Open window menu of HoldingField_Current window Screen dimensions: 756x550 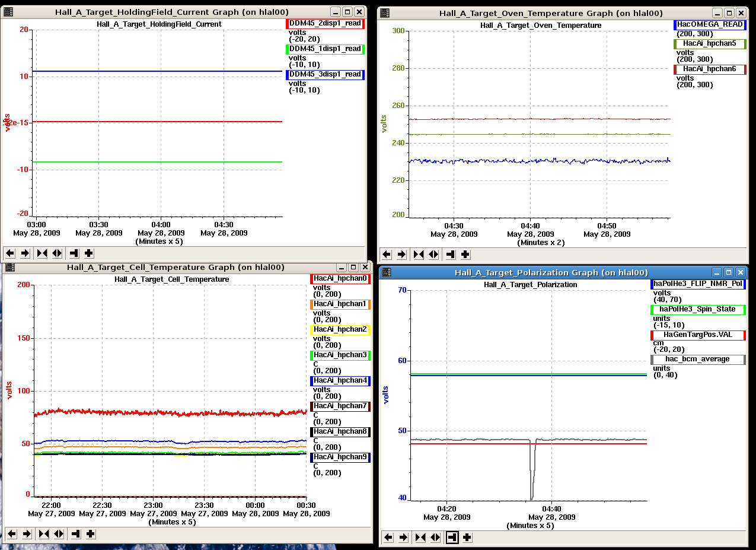click(x=8, y=12)
